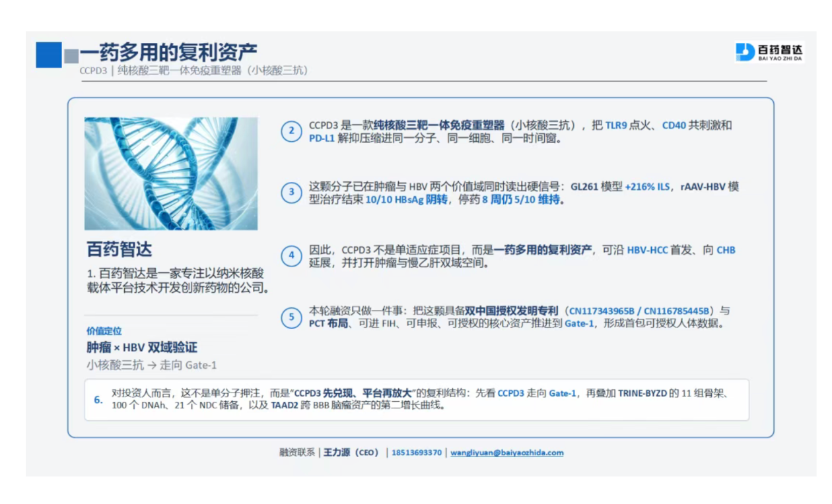Viewport: 832px width, 504px height.
Task: Click the phone number 18513693370
Action: click(x=417, y=453)
